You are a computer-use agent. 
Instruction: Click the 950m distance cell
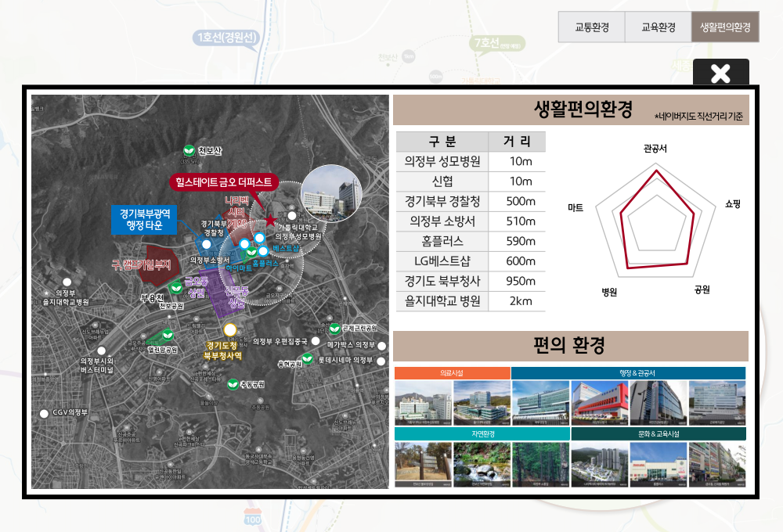tap(517, 282)
